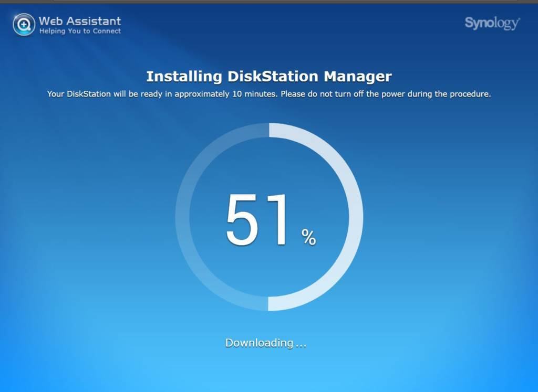Select the 'Web Assistant' title text

pyautogui.click(x=80, y=21)
